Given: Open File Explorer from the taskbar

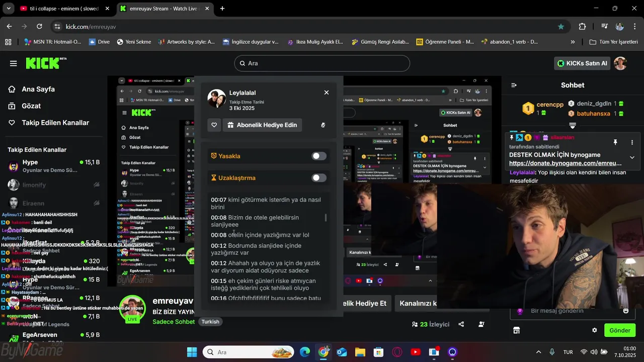Looking at the screenshot, I should 360,352.
